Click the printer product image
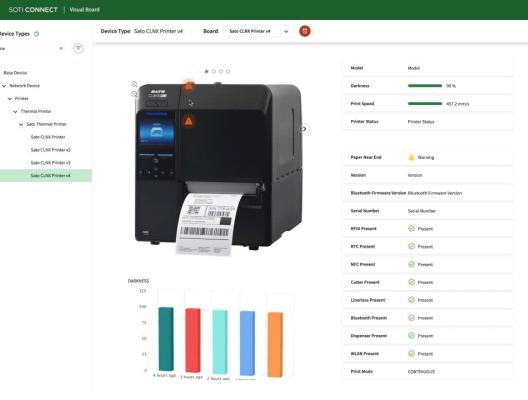The image size is (528, 400). [219, 168]
